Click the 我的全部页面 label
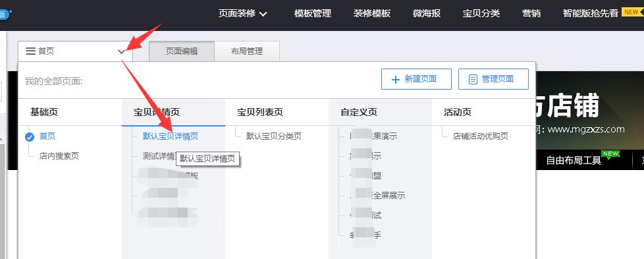The width and height of the screenshot is (644, 259). [54, 82]
